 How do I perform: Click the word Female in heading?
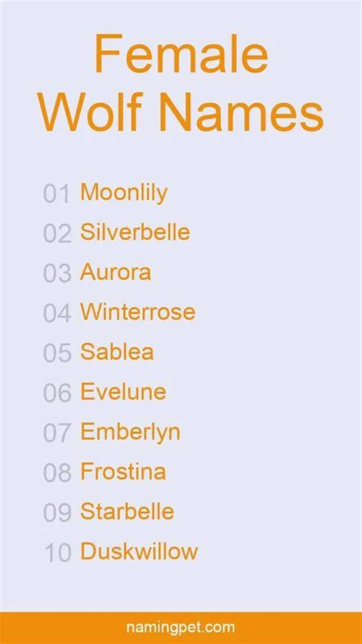click(x=181, y=54)
